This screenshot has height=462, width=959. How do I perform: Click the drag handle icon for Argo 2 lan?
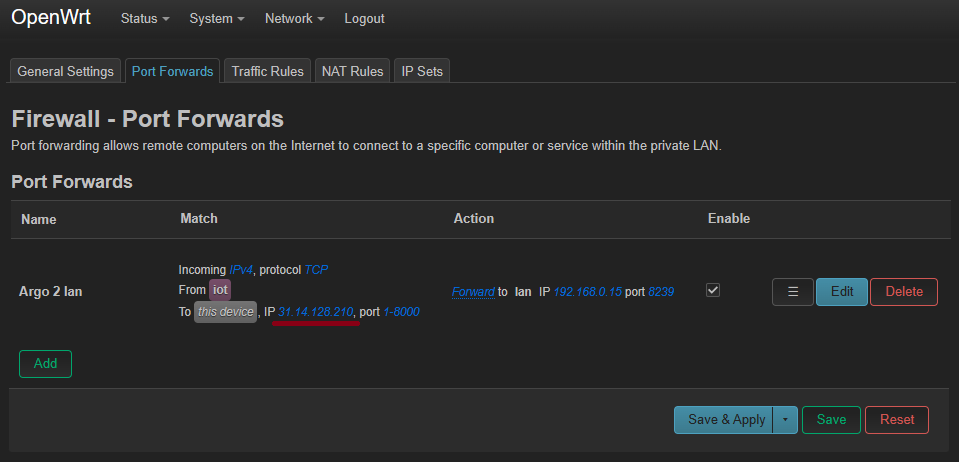tap(792, 292)
